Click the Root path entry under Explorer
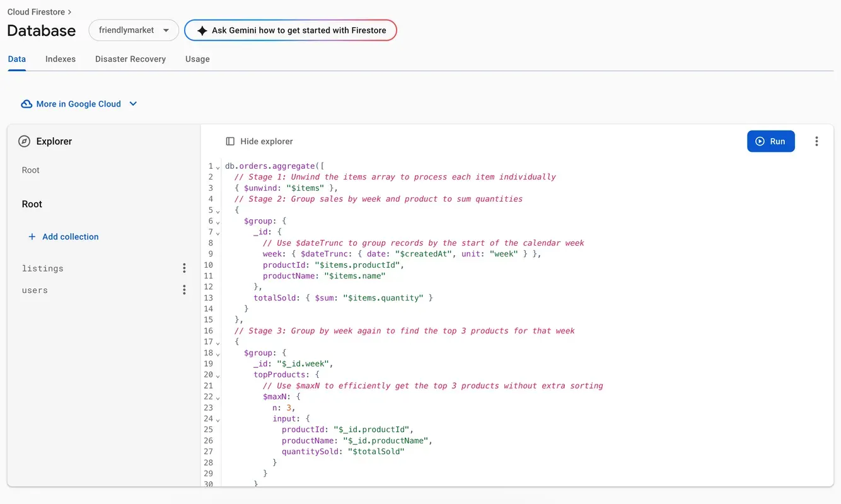 [30, 170]
